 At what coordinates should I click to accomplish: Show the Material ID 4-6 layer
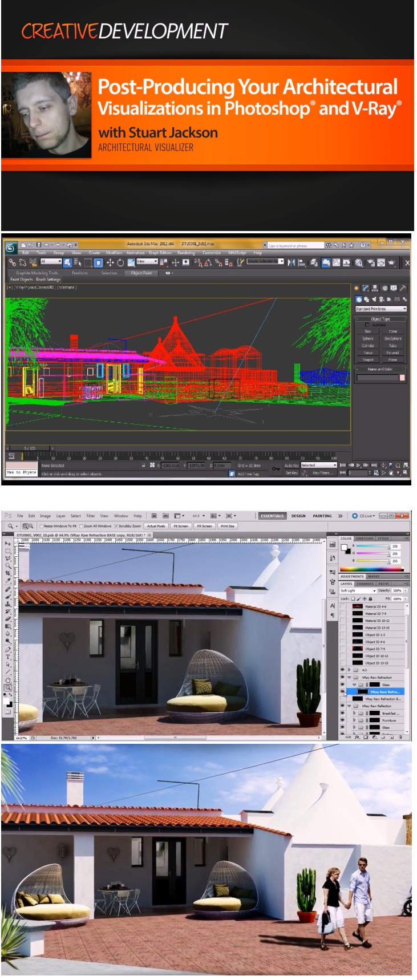coord(342,606)
